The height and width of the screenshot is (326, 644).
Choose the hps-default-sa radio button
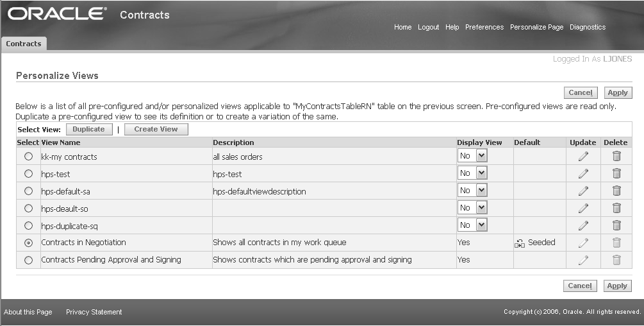[x=28, y=191]
